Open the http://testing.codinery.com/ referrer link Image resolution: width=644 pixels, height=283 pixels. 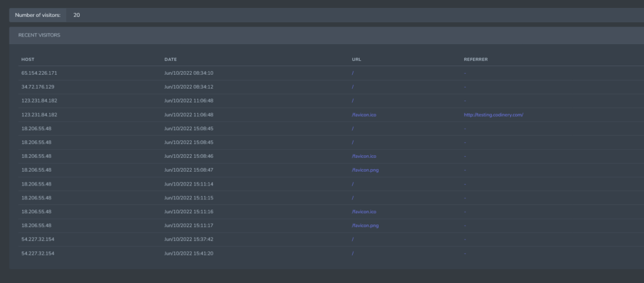click(493, 114)
